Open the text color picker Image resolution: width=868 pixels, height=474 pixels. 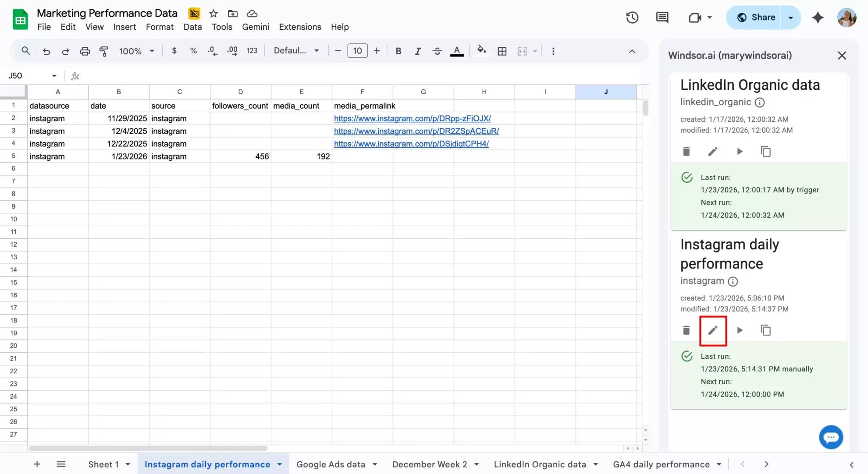457,51
